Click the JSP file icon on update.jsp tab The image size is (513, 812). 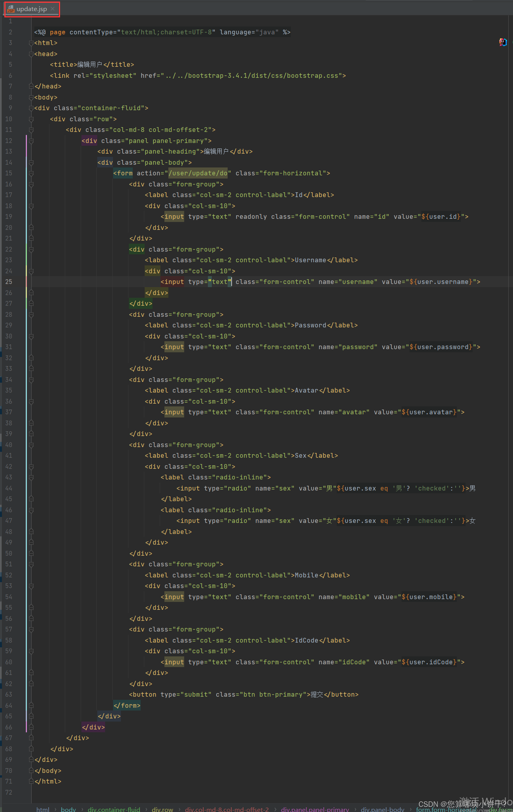[11, 9]
